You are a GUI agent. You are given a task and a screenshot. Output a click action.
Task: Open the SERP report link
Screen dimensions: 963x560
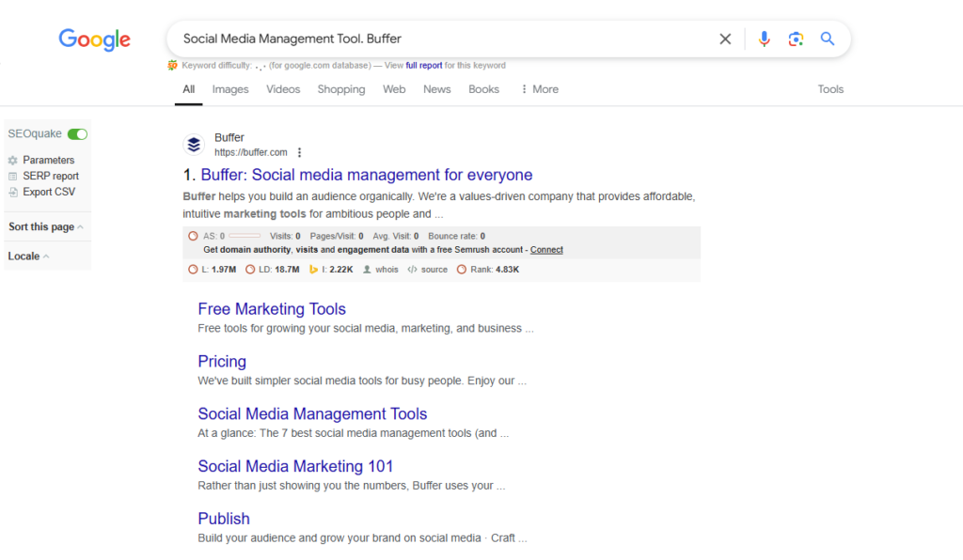[x=51, y=176]
